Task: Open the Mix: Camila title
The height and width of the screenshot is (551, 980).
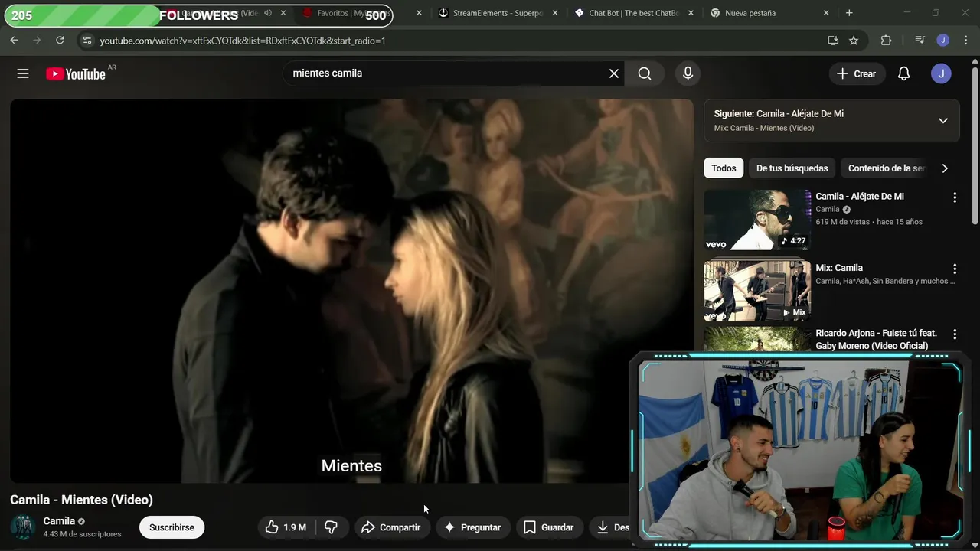Action: [839, 268]
